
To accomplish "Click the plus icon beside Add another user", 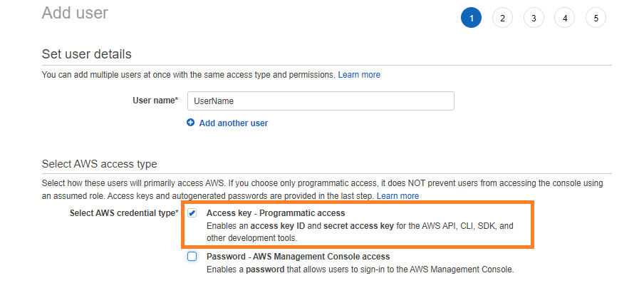I will 191,123.
